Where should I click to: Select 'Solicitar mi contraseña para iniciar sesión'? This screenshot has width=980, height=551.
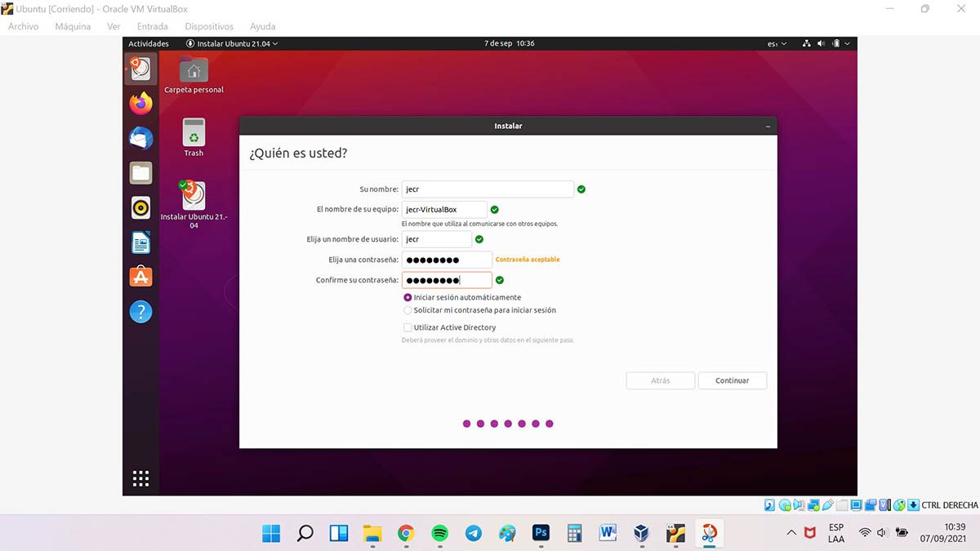[x=408, y=310]
